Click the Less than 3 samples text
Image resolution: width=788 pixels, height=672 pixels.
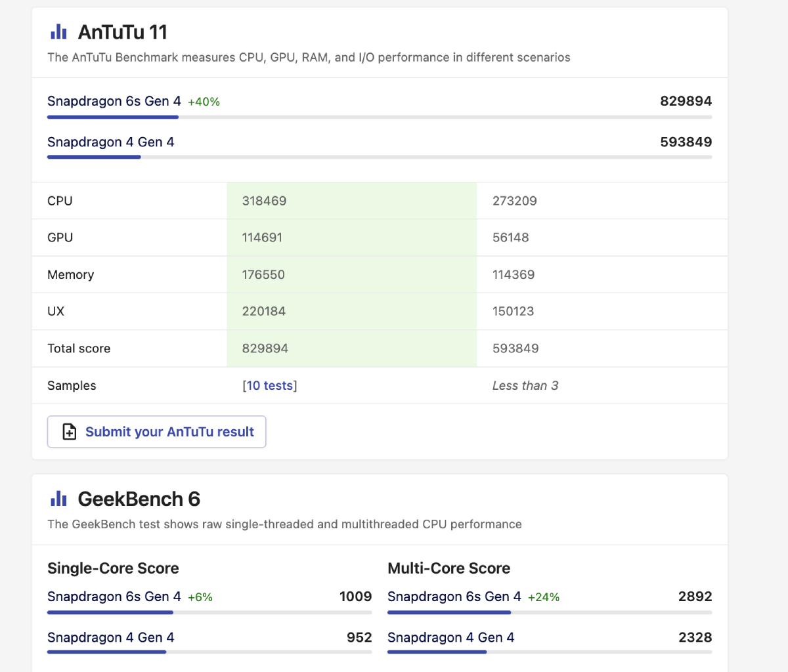click(x=525, y=386)
